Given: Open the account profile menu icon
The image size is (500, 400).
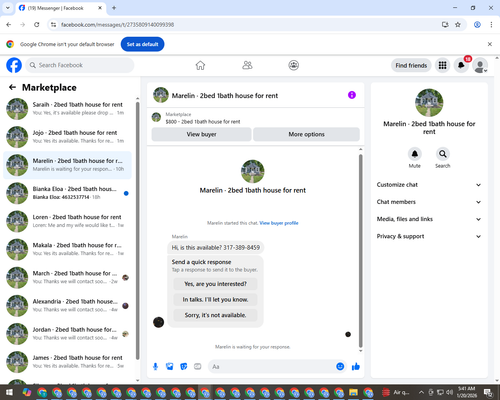Looking at the screenshot, I should pyautogui.click(x=480, y=66).
